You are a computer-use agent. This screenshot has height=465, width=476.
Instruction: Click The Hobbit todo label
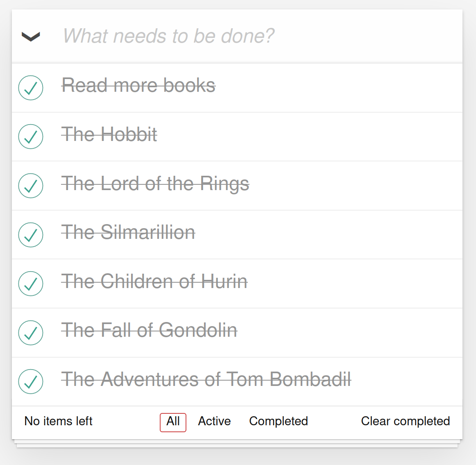click(109, 134)
